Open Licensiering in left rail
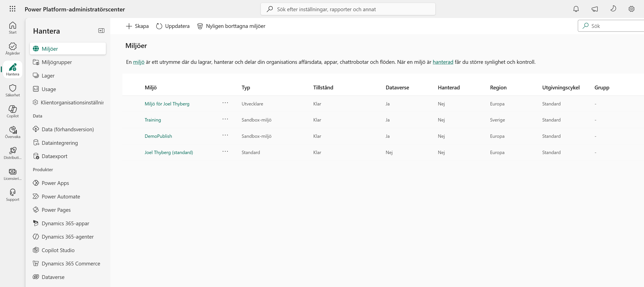This screenshot has width=644, height=287. (12, 174)
